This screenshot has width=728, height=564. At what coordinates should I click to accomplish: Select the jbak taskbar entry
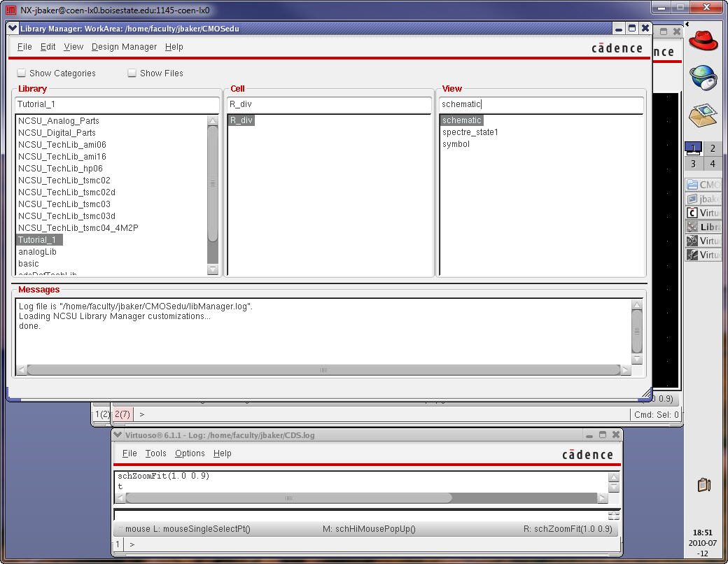point(703,199)
